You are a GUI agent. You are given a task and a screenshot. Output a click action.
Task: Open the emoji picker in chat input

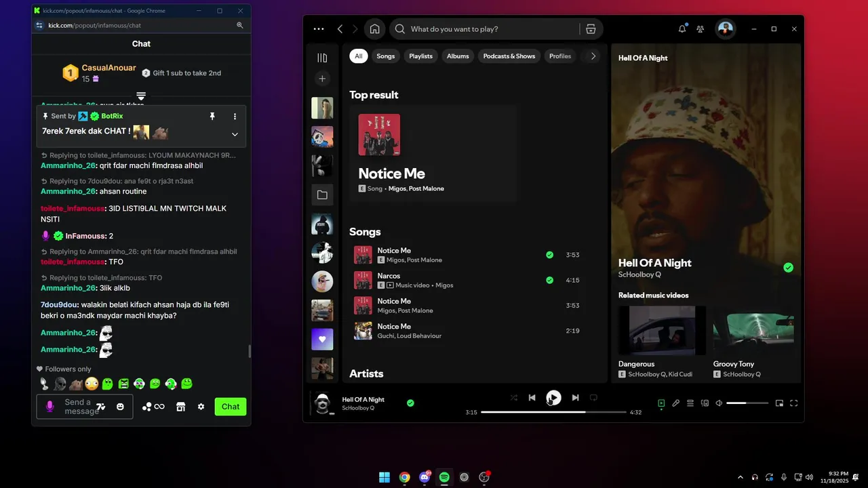point(120,407)
